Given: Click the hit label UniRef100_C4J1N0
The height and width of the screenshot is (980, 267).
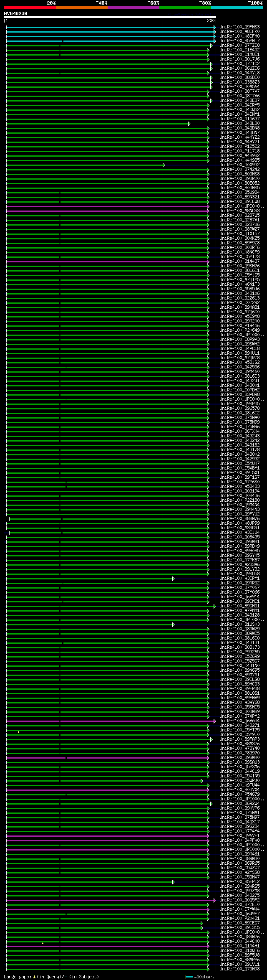Looking at the screenshot, I should click(239, 665).
